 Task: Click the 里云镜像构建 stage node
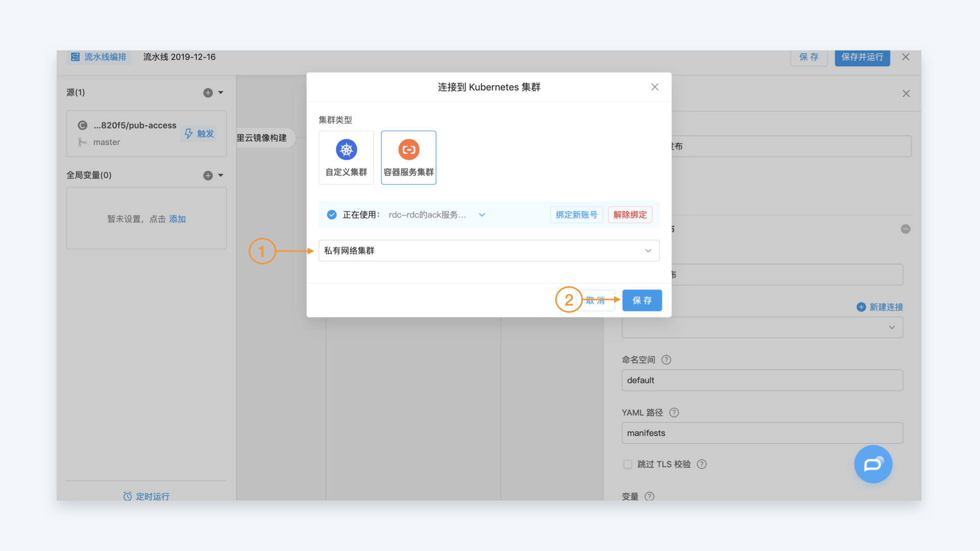(x=265, y=138)
